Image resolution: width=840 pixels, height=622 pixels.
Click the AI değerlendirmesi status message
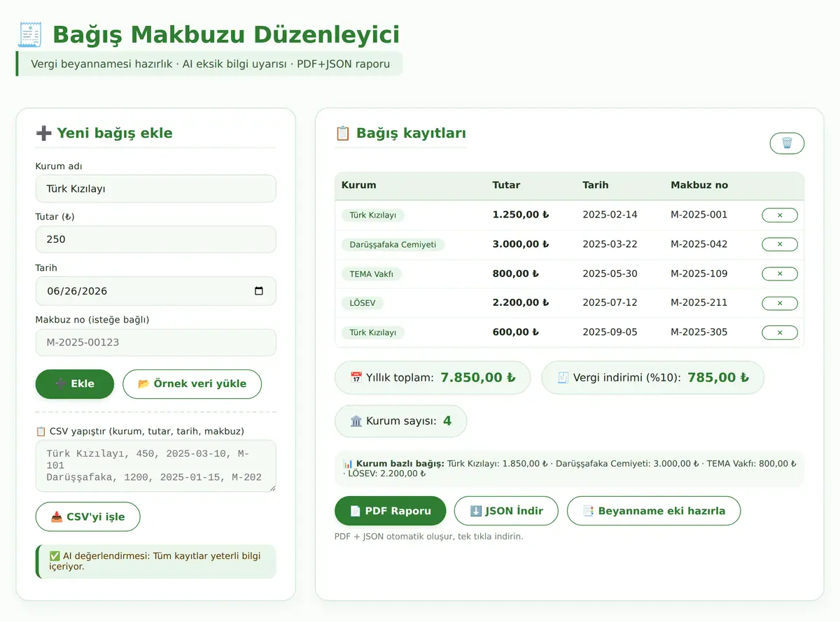tap(156, 561)
